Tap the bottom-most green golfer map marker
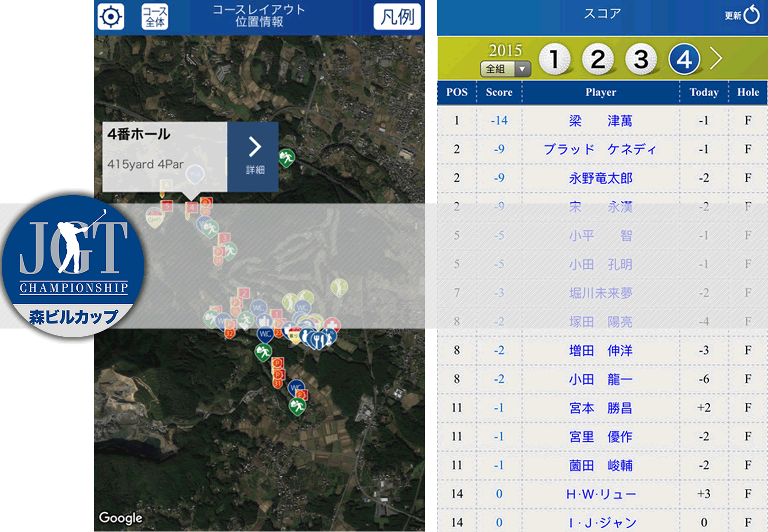Viewport: 768px width, 532px height. (x=297, y=406)
